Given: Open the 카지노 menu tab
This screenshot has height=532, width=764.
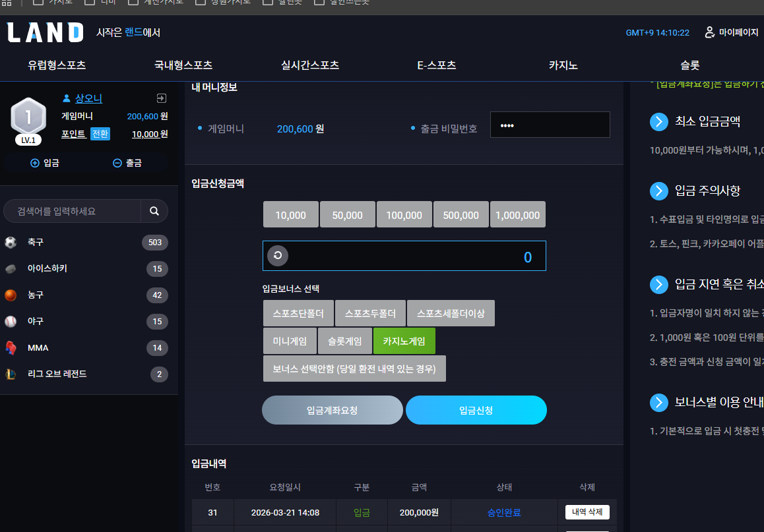Looking at the screenshot, I should click(563, 65).
